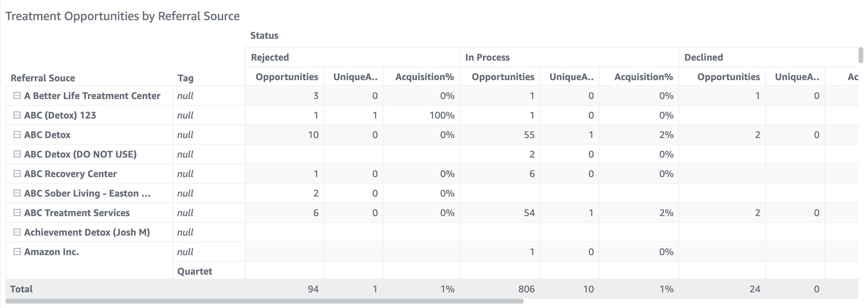Click the 100% acquisition cell for ABC (Detox) 123
Screen dimensions: 868x308
[x=441, y=115]
